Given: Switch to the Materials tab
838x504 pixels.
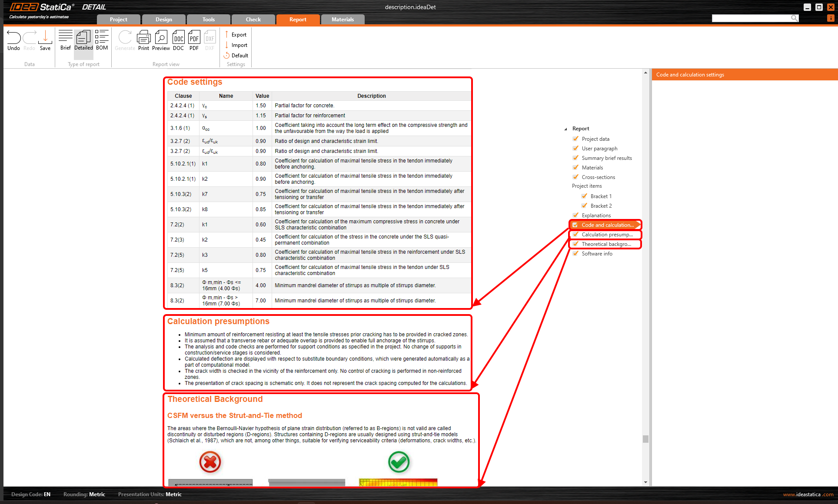Looking at the screenshot, I should click(343, 19).
